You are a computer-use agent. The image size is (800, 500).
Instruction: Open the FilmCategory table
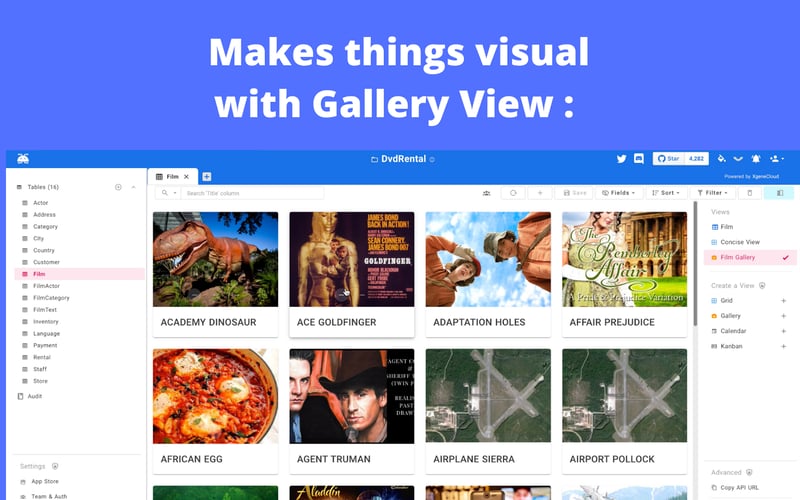[51, 298]
